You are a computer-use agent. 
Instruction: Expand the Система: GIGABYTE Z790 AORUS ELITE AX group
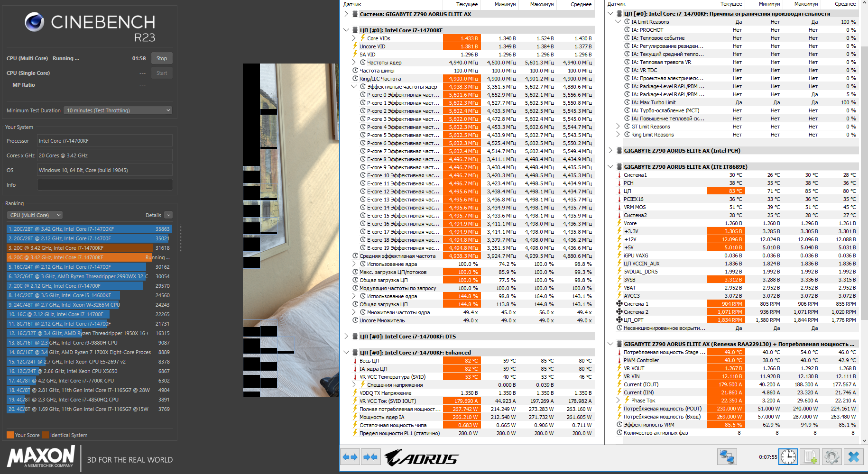346,14
